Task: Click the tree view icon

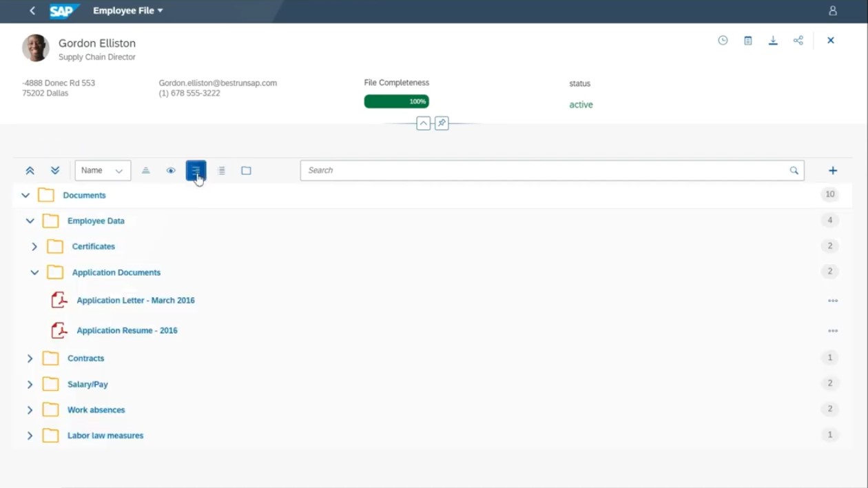Action: (x=196, y=170)
